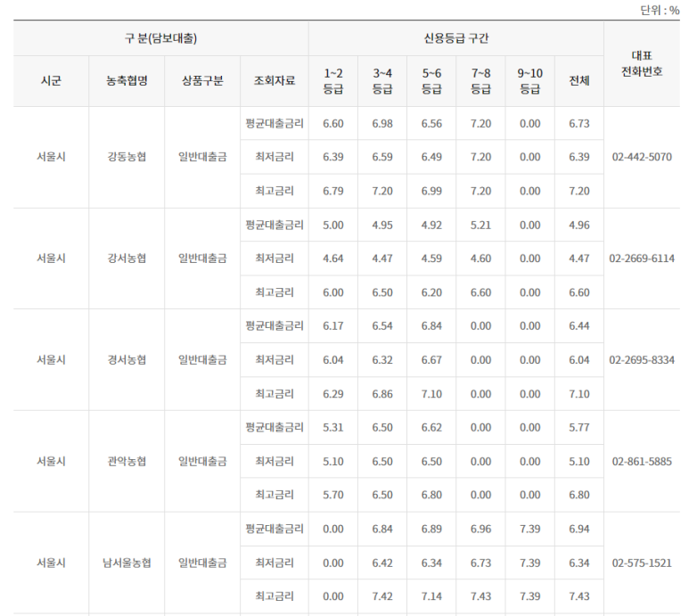Viewport: 689px width, 616px height.
Task: Click 강동농협 최저금리 value 6.59
Action: pyautogui.click(x=382, y=157)
